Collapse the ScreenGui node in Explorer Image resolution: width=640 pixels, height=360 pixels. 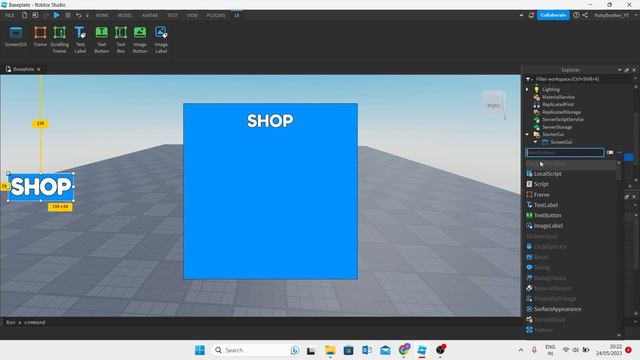click(536, 142)
